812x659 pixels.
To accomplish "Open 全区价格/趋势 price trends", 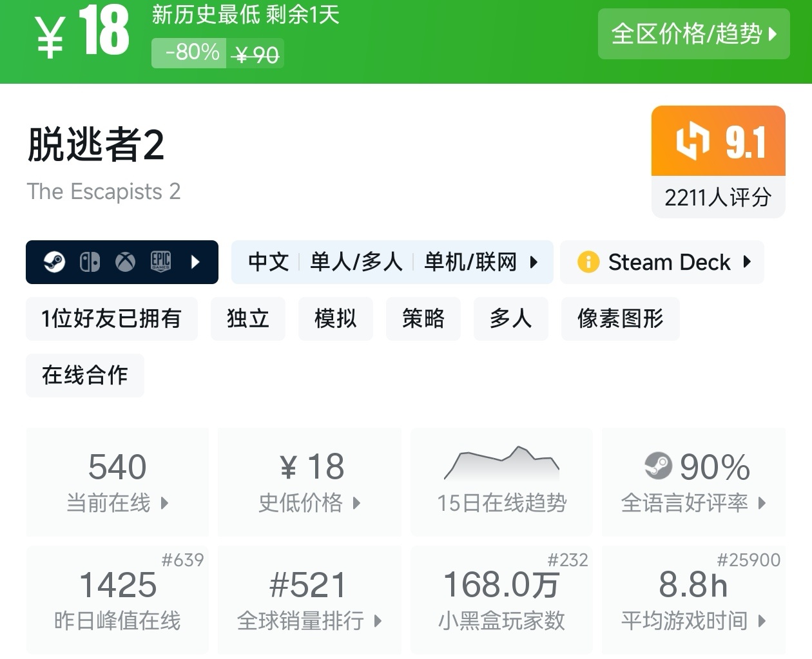I will 693,33.
